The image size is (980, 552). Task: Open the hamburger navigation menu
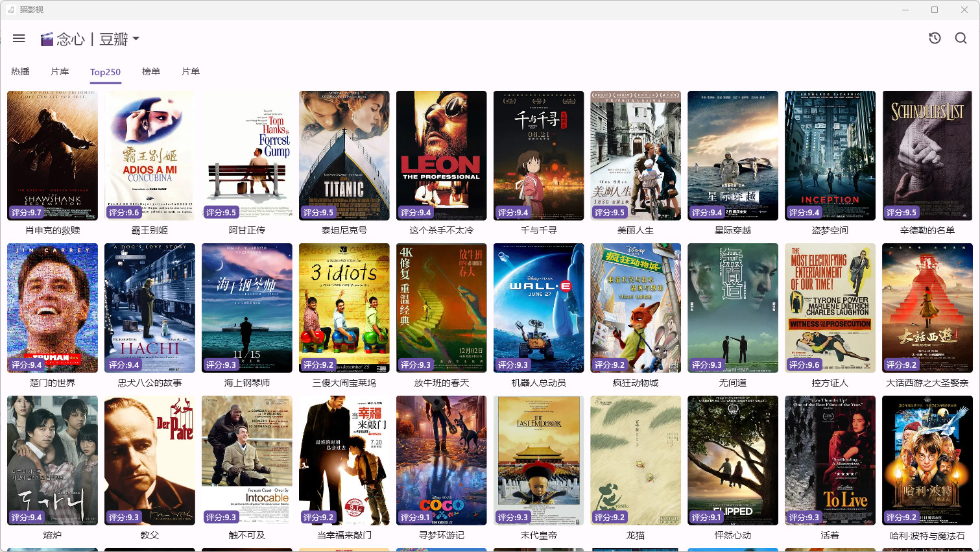(x=19, y=39)
